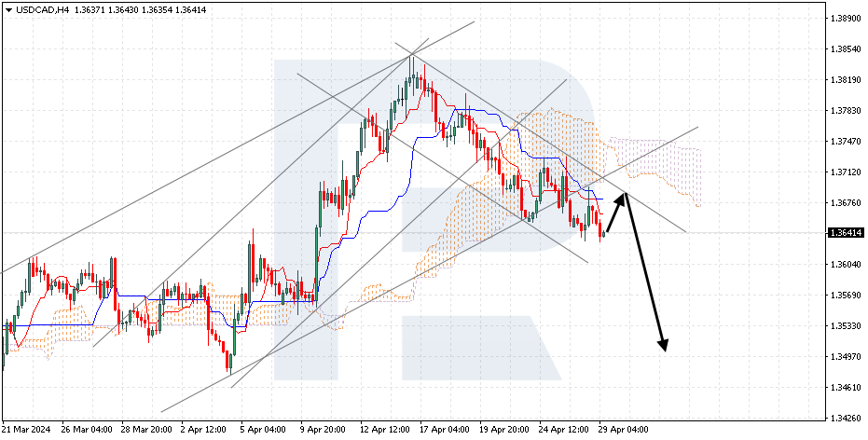Image resolution: width=868 pixels, height=440 pixels.
Task: Click the 5 Apr 04:00 time label
Action: tap(262, 430)
